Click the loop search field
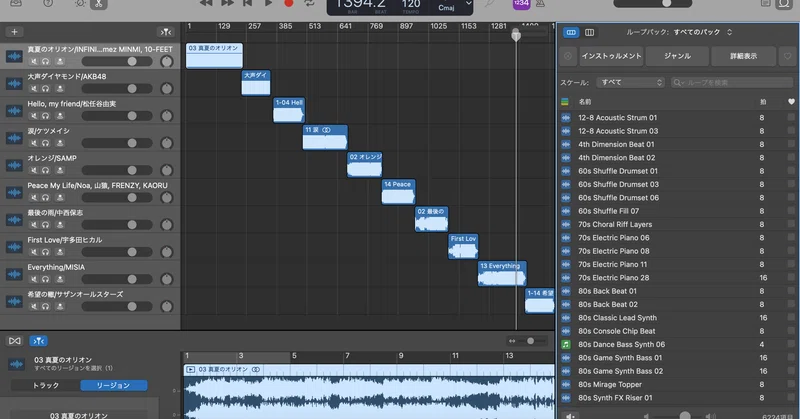Screen dimensions: 800x419 pyautogui.click(x=732, y=82)
